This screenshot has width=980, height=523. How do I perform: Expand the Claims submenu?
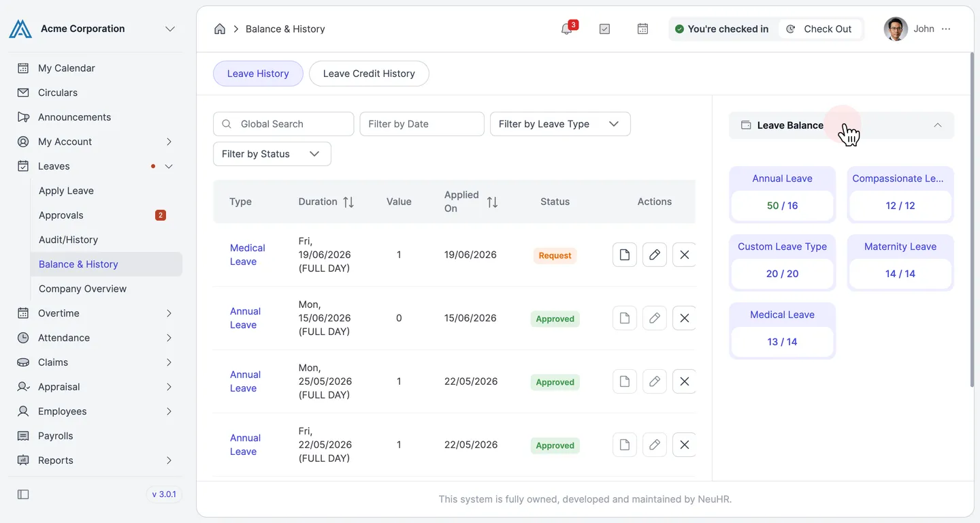(169, 362)
